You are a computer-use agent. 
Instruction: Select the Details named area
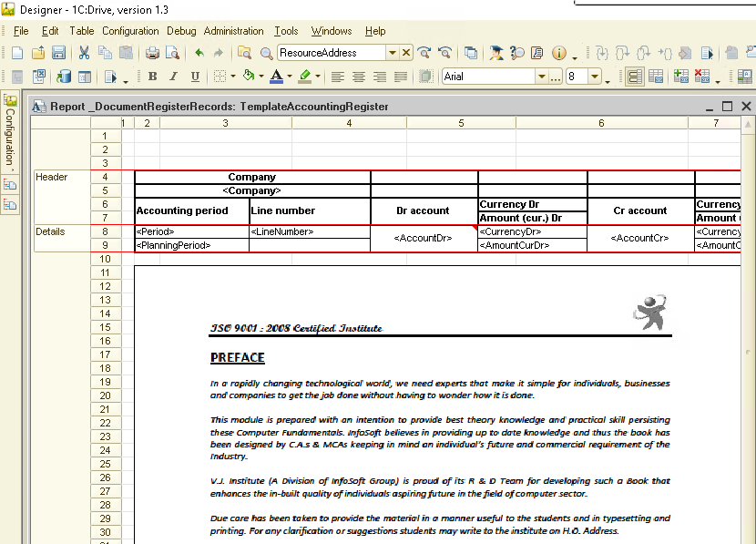coord(62,238)
